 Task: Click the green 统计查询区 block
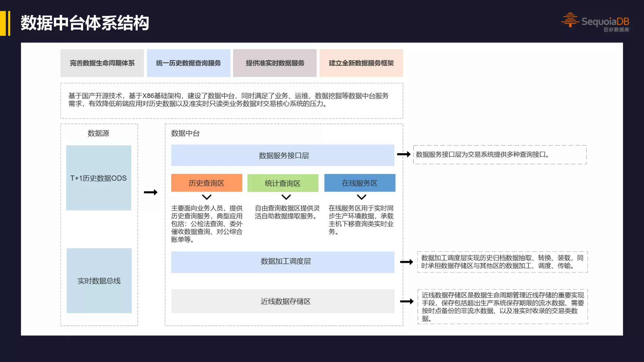(x=283, y=183)
